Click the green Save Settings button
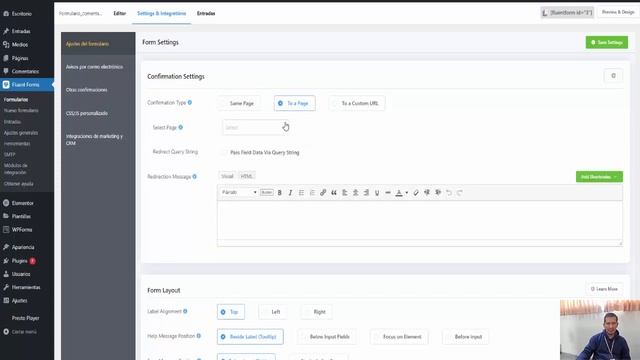The width and height of the screenshot is (640, 360). (x=607, y=42)
